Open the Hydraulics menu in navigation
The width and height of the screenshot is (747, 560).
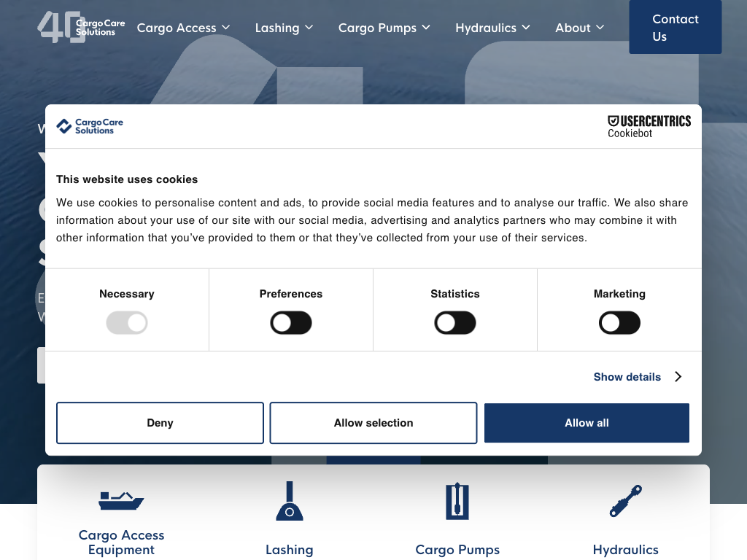tap(492, 28)
